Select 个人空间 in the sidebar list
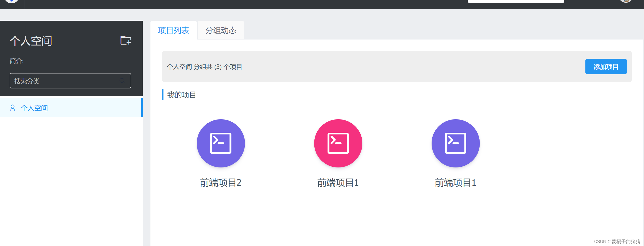 [71, 108]
